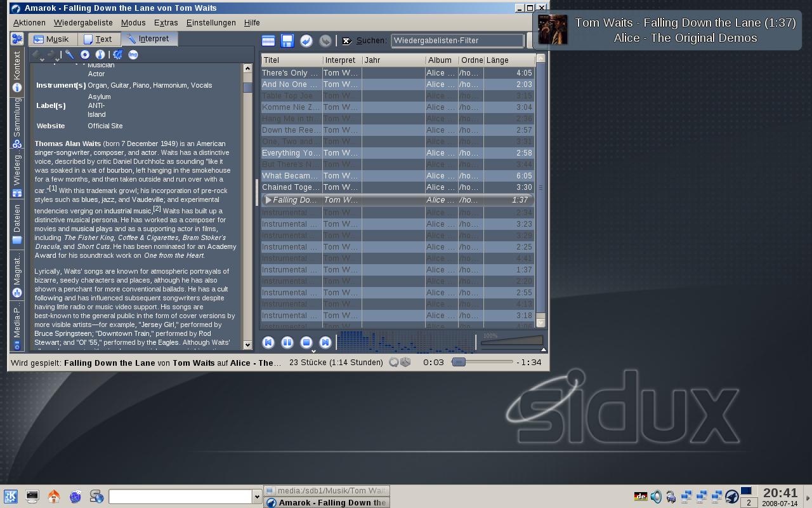Open the Modus menu
The width and height of the screenshot is (812, 508).
tap(133, 23)
